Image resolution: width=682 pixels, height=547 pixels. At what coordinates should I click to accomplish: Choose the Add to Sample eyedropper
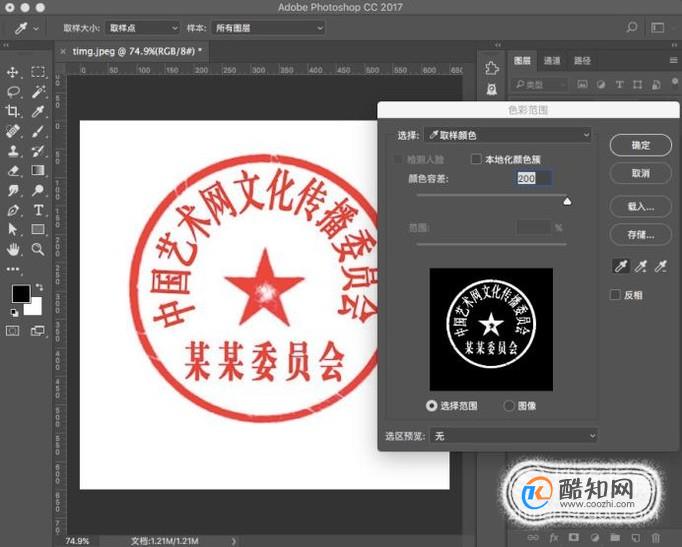coord(641,266)
